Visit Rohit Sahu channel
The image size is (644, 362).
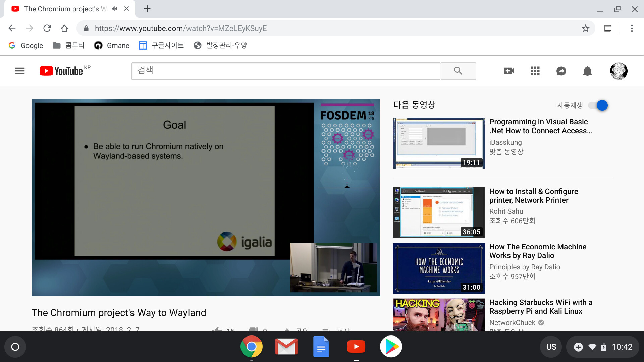pos(506,211)
